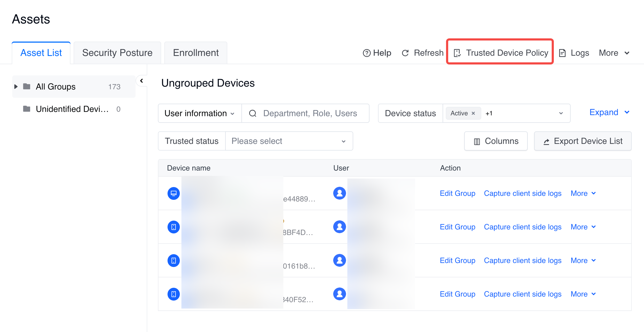Remove the Active filter tag
Viewport: 644px width, 332px height.
coord(474,113)
